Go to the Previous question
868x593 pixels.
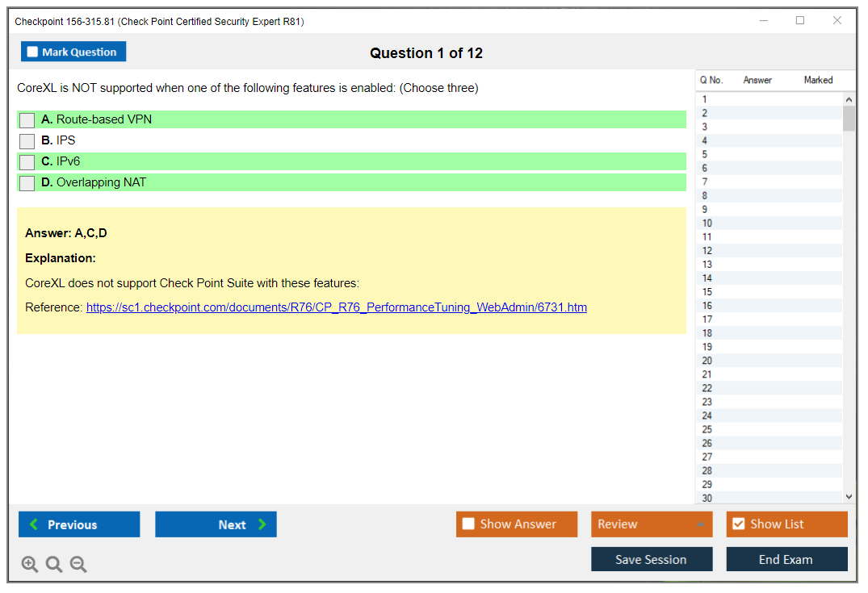point(79,524)
